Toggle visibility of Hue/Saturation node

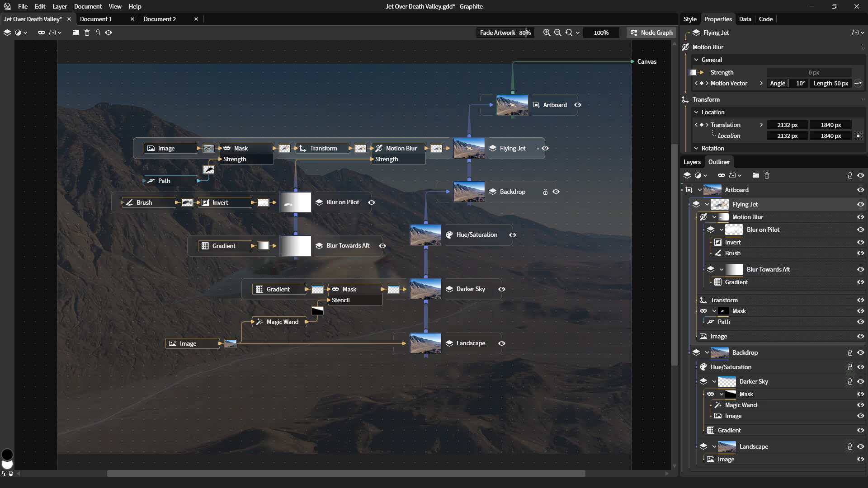pyautogui.click(x=512, y=235)
